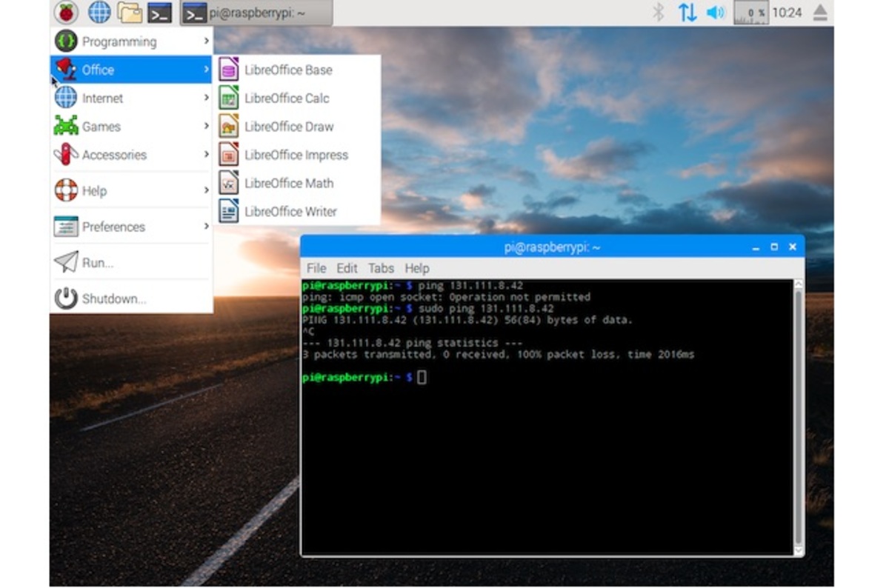Open the web browser from the taskbar
The image size is (889, 588).
pyautogui.click(x=99, y=12)
